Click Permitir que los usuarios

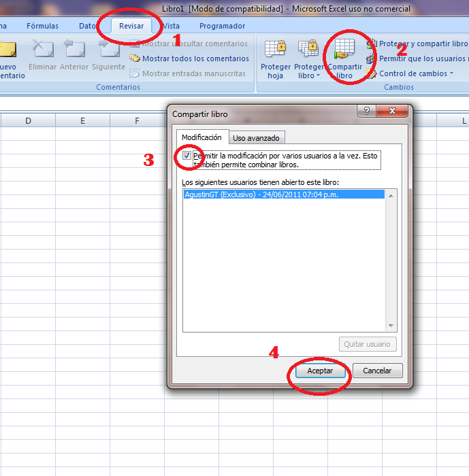pyautogui.click(x=418, y=58)
